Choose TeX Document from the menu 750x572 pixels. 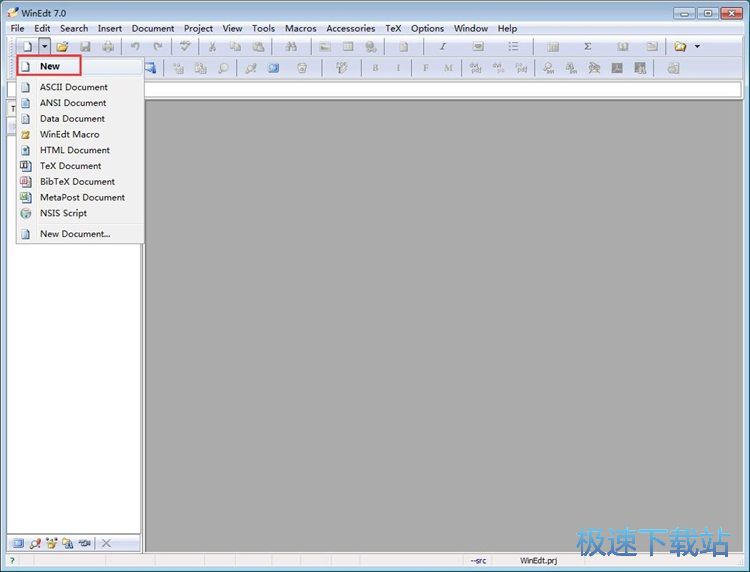(x=80, y=166)
